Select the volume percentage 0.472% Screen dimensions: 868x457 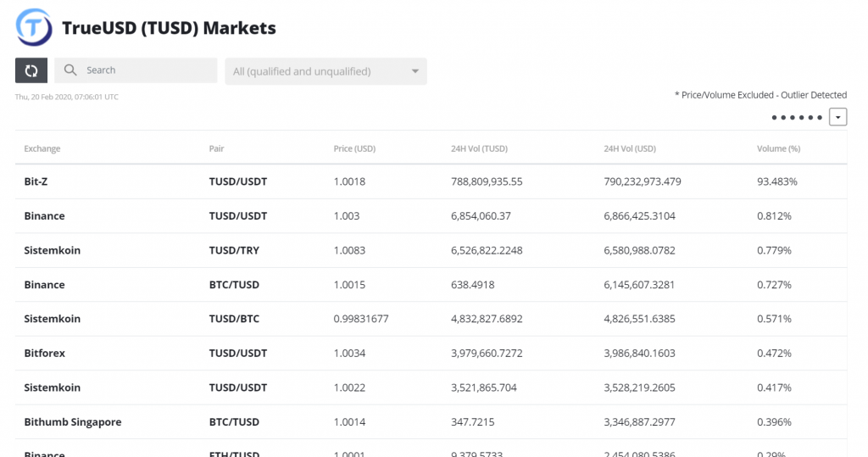pyautogui.click(x=774, y=354)
